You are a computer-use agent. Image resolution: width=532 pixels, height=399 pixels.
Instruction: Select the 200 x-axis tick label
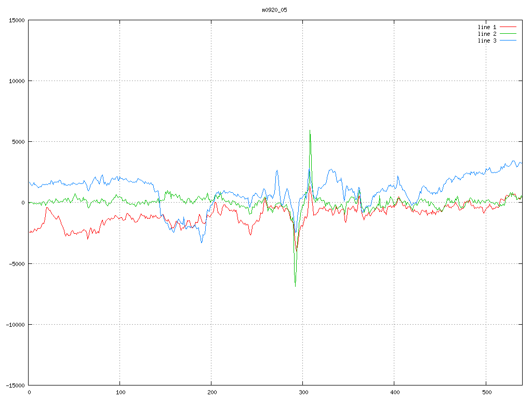pyautogui.click(x=211, y=392)
